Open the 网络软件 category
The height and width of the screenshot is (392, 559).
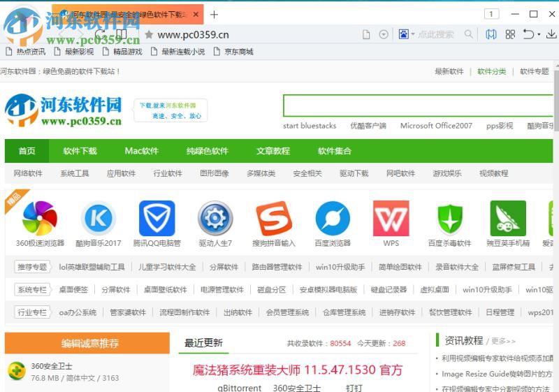(28, 173)
